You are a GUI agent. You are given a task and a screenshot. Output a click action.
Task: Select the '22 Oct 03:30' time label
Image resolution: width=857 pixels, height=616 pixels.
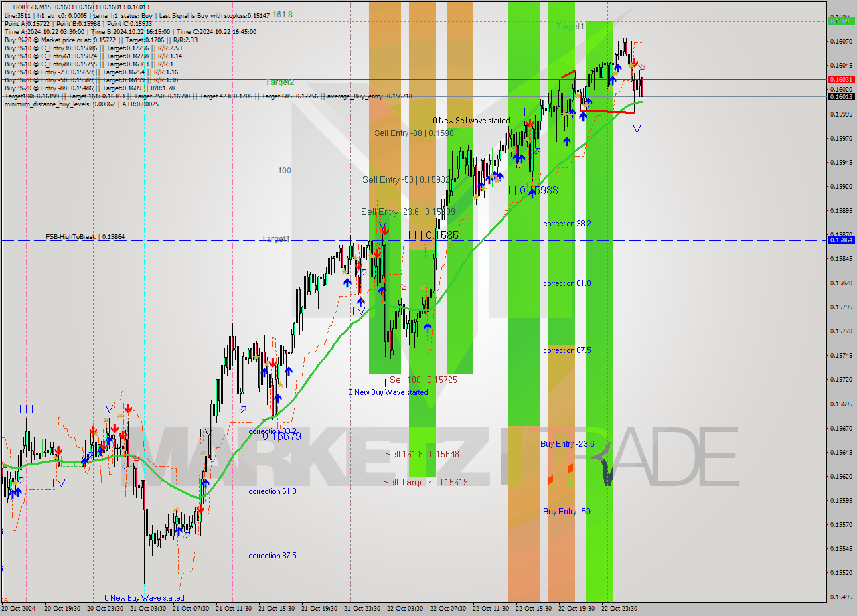click(406, 609)
